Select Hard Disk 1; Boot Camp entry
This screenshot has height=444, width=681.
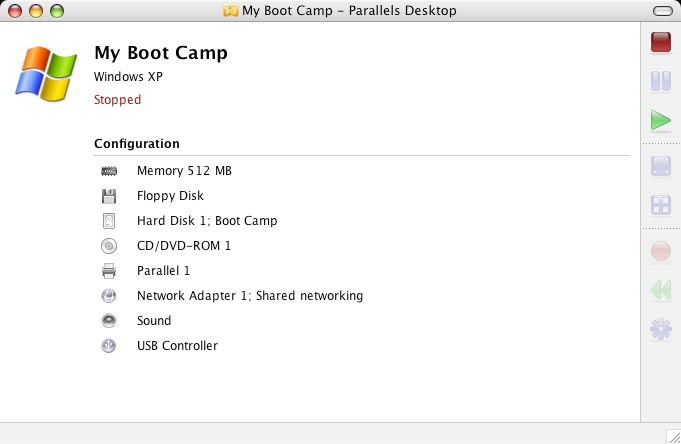tap(207, 221)
